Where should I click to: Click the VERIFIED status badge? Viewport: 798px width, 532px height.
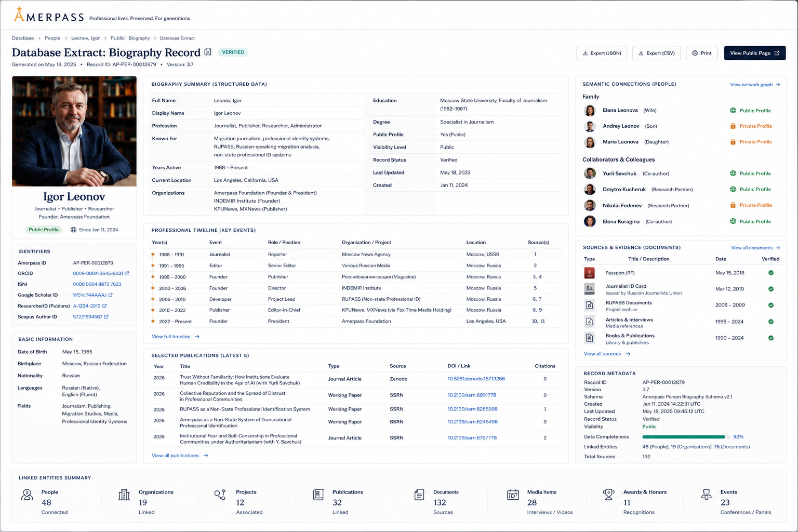click(x=233, y=52)
